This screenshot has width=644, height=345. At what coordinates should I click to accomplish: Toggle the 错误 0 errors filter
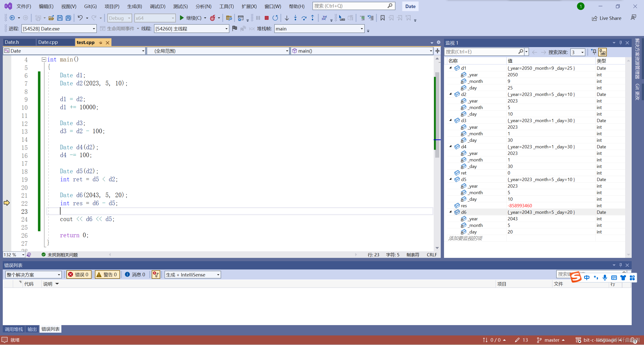78,274
